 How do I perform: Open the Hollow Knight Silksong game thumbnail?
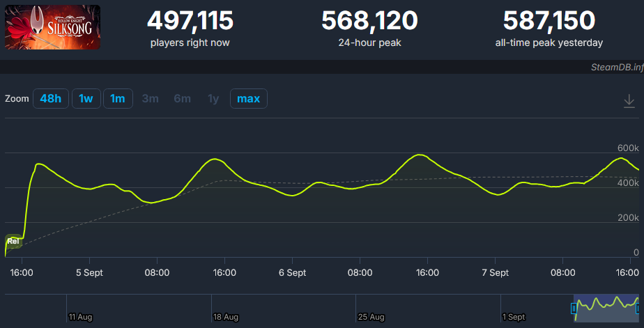click(x=52, y=27)
